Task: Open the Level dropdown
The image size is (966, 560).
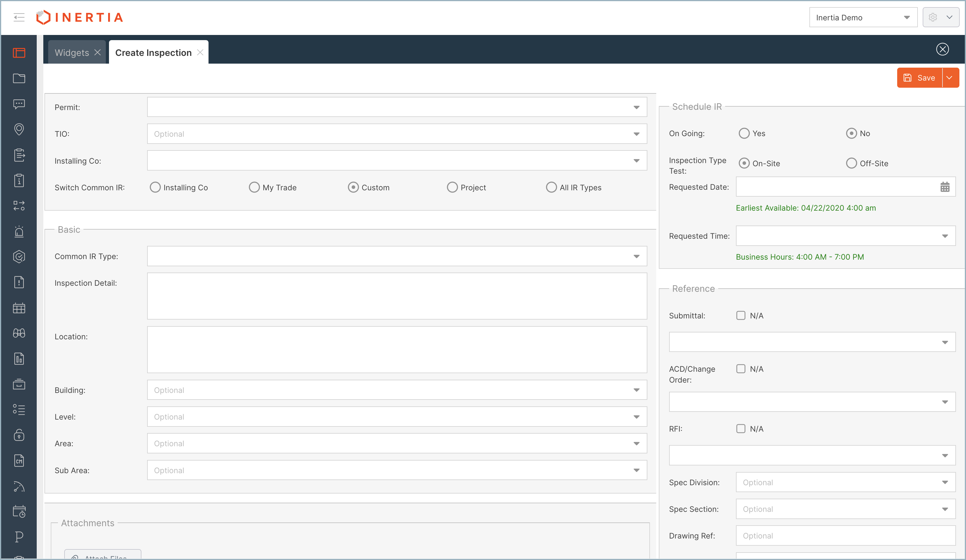Action: click(397, 417)
